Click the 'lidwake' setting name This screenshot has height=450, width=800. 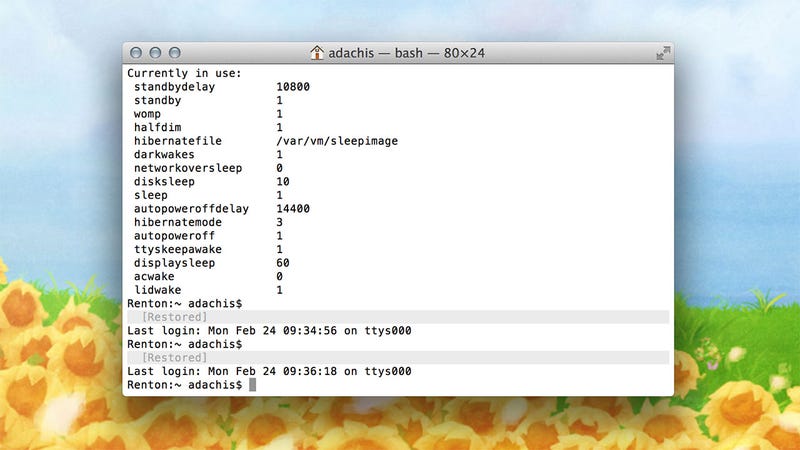(158, 290)
